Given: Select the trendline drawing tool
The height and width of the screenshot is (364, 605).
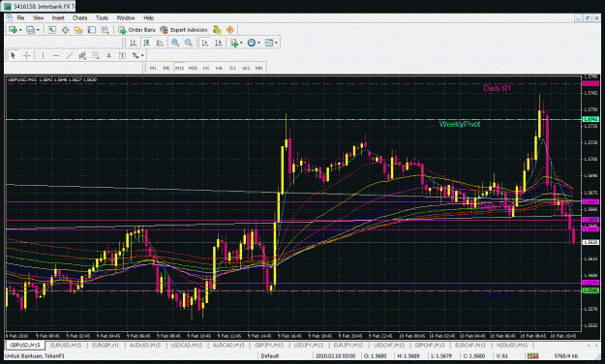Looking at the screenshot, I should pyautogui.click(x=69, y=55).
